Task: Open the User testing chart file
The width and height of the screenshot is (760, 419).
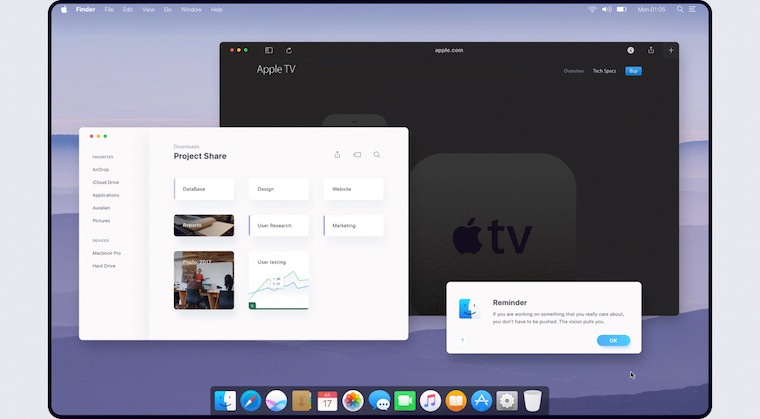Action: point(279,280)
